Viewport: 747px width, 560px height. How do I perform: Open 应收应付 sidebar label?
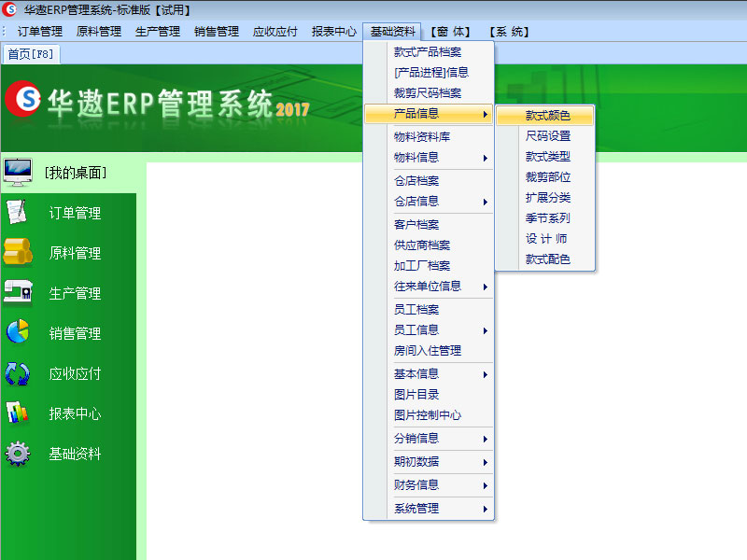coord(75,374)
